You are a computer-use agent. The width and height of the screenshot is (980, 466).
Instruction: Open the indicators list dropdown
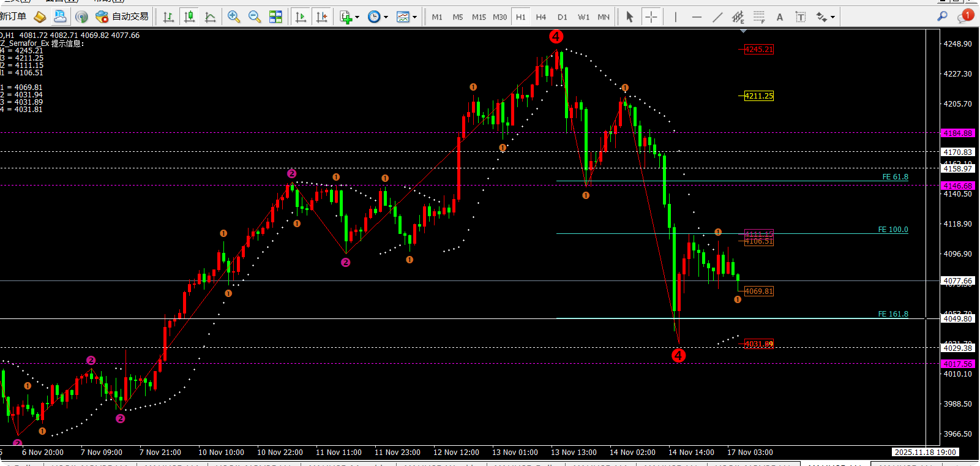(350, 17)
